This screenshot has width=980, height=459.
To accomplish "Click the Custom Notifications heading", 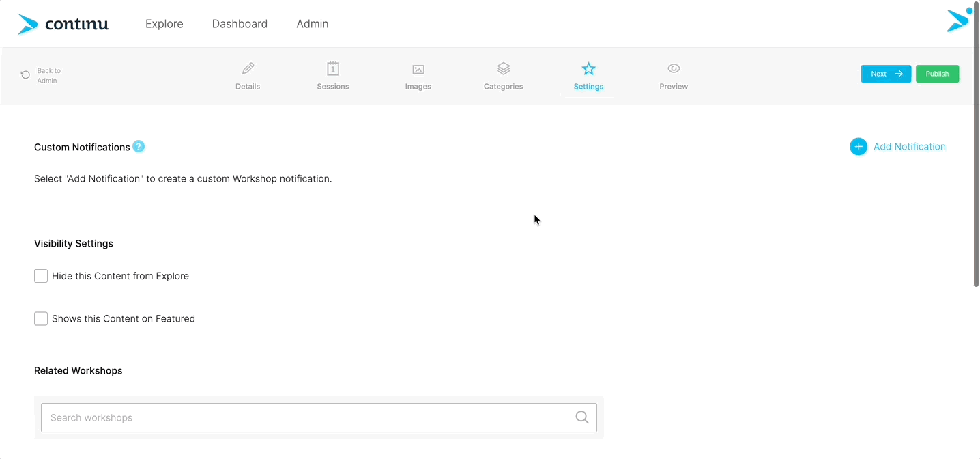I will (x=82, y=147).
